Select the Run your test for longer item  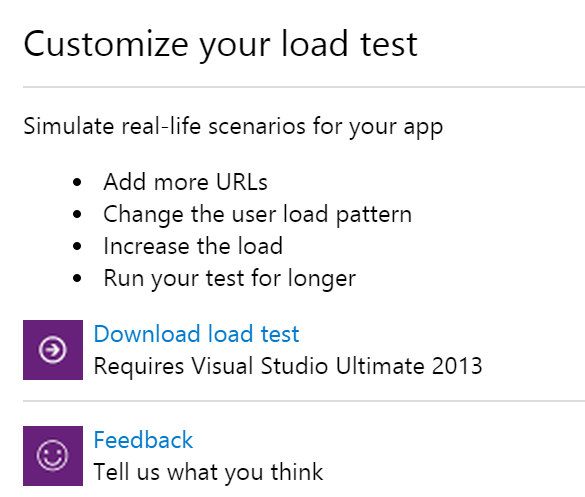(229, 279)
